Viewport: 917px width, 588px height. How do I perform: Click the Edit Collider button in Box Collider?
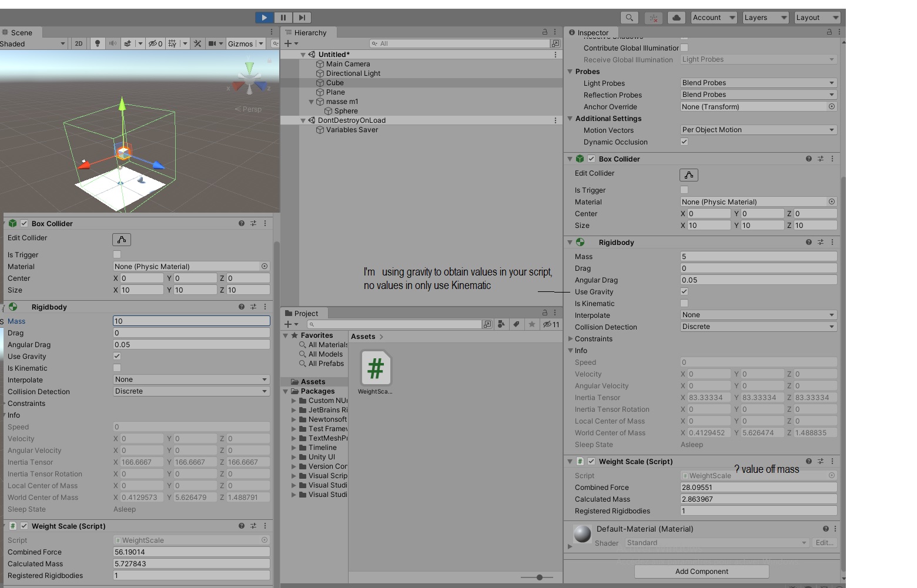(x=688, y=174)
